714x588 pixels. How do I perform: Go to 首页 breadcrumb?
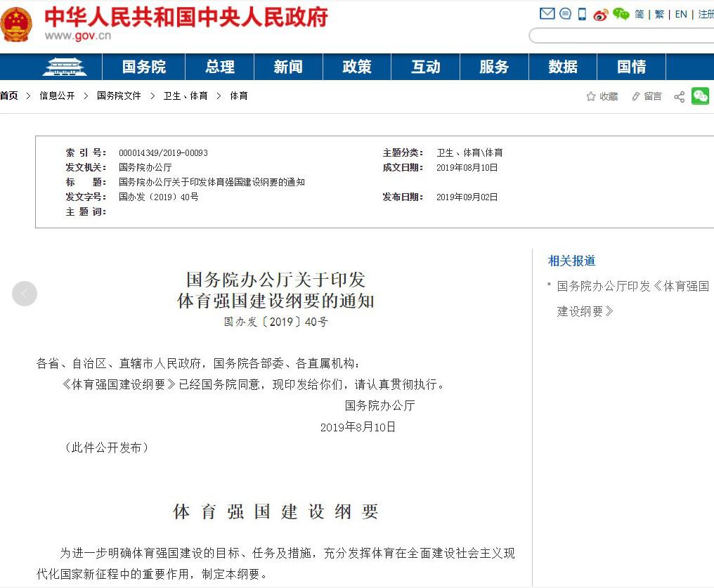8,96
